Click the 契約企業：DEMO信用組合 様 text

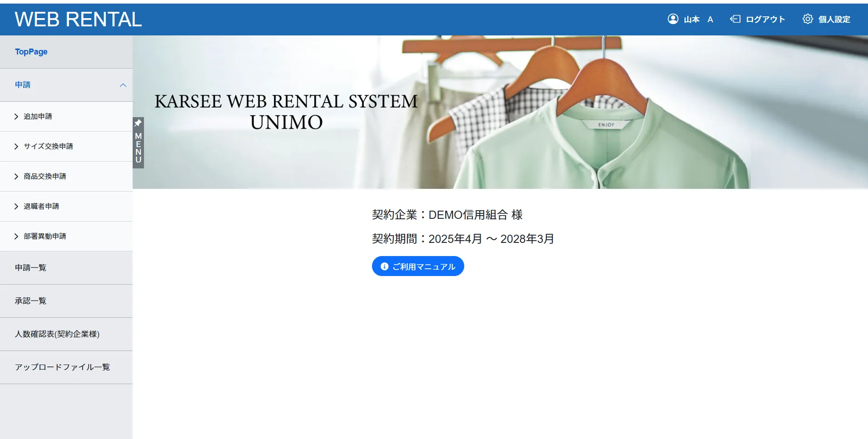447,215
